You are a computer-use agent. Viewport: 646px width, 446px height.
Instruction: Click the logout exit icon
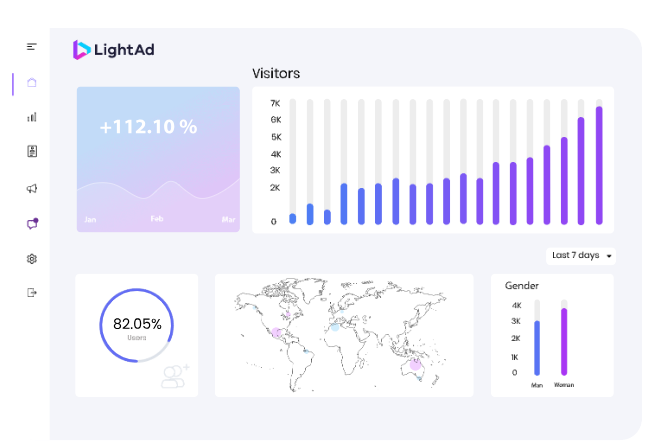tap(32, 293)
